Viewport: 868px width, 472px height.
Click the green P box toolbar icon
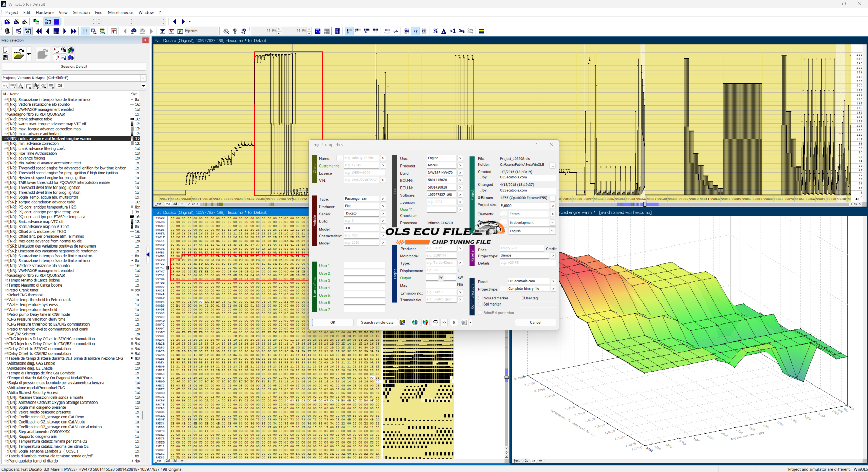[180, 31]
